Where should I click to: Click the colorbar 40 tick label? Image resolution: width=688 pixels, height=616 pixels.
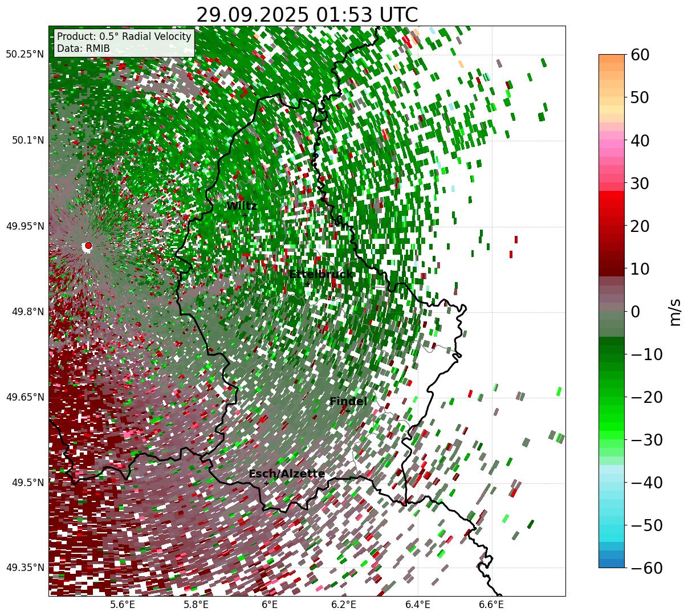pos(640,140)
